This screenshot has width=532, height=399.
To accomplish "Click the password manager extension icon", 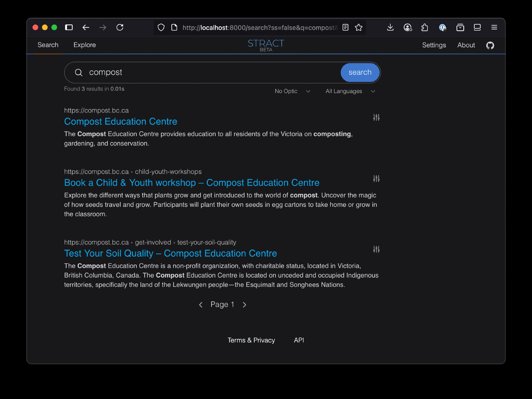I will click(442, 27).
